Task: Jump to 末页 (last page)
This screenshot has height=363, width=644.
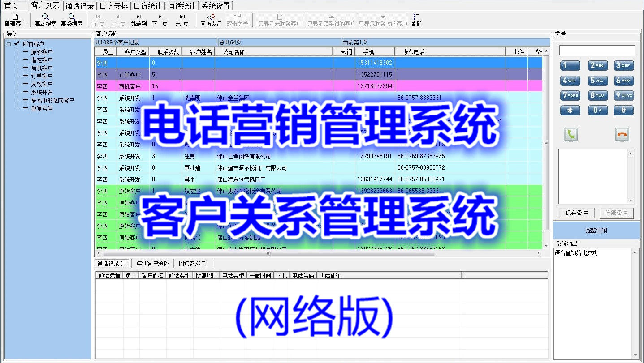Action: (x=182, y=20)
